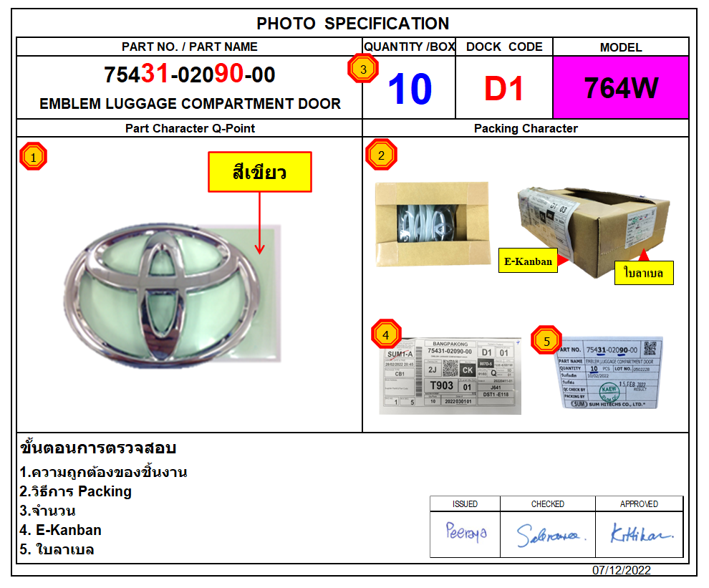Screen dimensions: 709x588
Task: Click the yellow ใบลาเบล callout on carton photo
Action: pos(644,273)
